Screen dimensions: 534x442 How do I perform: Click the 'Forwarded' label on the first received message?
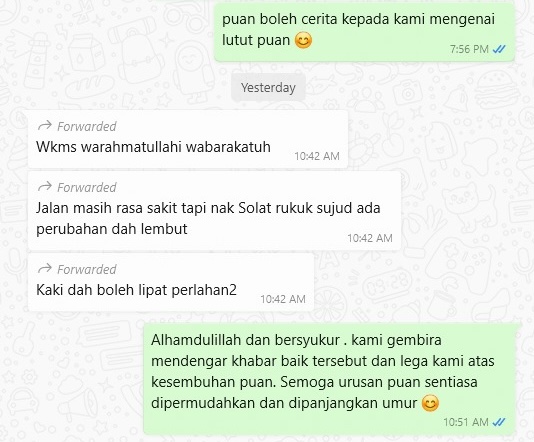tap(87, 126)
